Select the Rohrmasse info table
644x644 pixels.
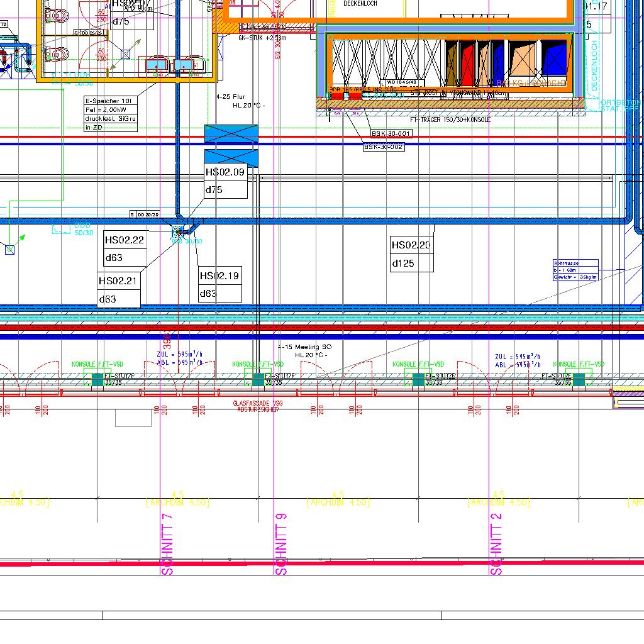click(575, 270)
